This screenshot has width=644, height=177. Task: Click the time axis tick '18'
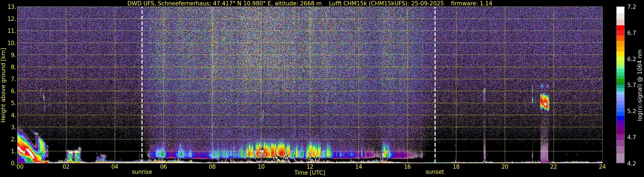pyautogui.click(x=456, y=167)
